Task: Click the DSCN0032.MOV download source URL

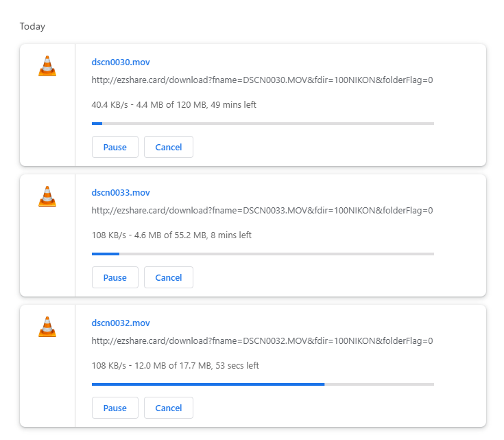Action: 262,340
